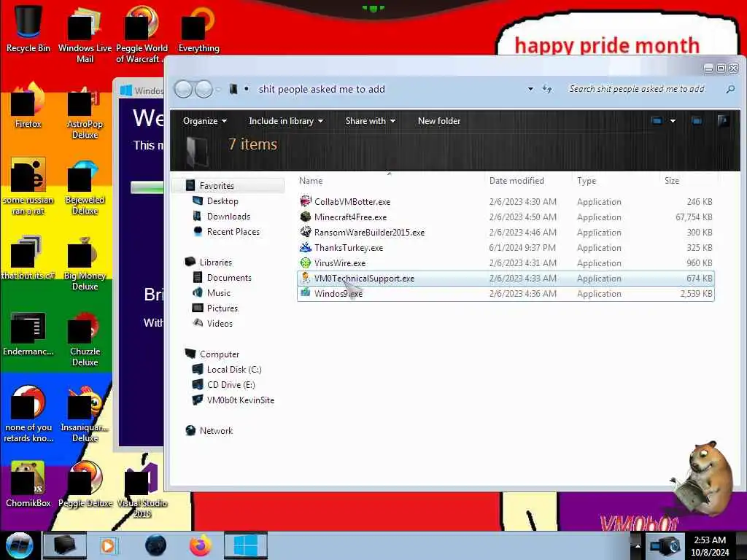Open ChomikBox desktop icon
The image size is (747, 560).
pyautogui.click(x=28, y=483)
